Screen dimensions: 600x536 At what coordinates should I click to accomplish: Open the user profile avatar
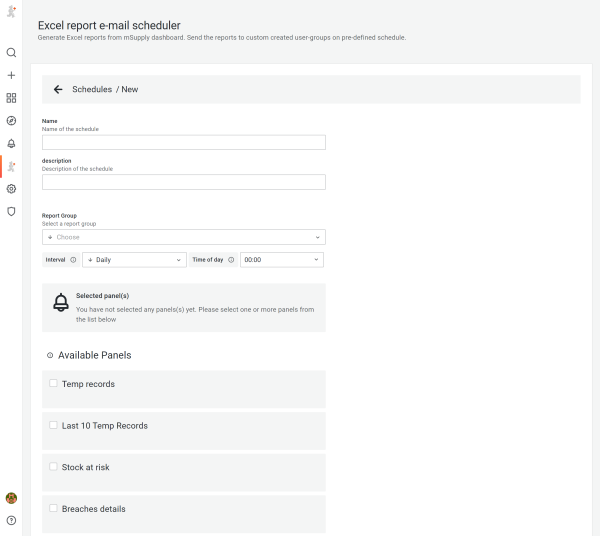[x=11, y=497]
